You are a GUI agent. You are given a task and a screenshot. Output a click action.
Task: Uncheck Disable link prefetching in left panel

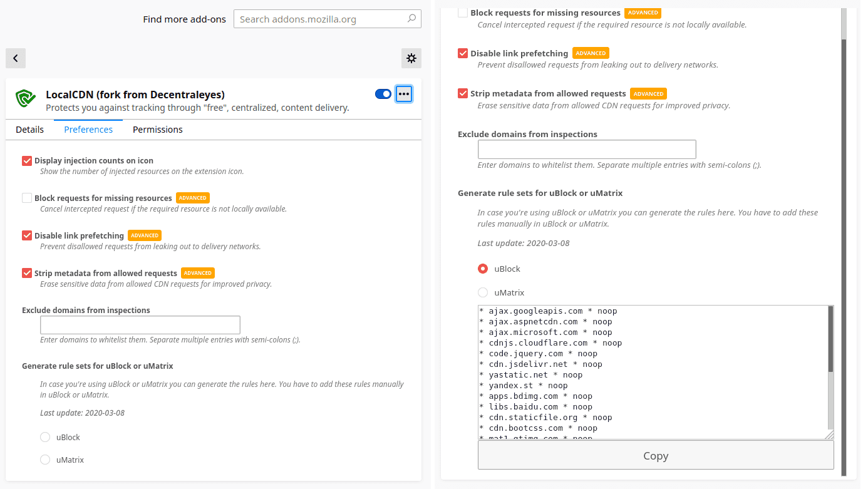[27, 235]
